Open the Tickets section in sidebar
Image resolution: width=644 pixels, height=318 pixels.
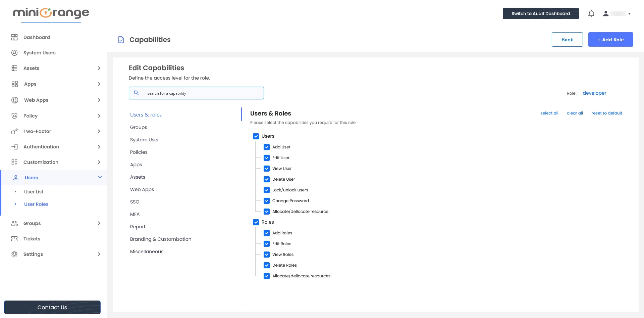32,239
